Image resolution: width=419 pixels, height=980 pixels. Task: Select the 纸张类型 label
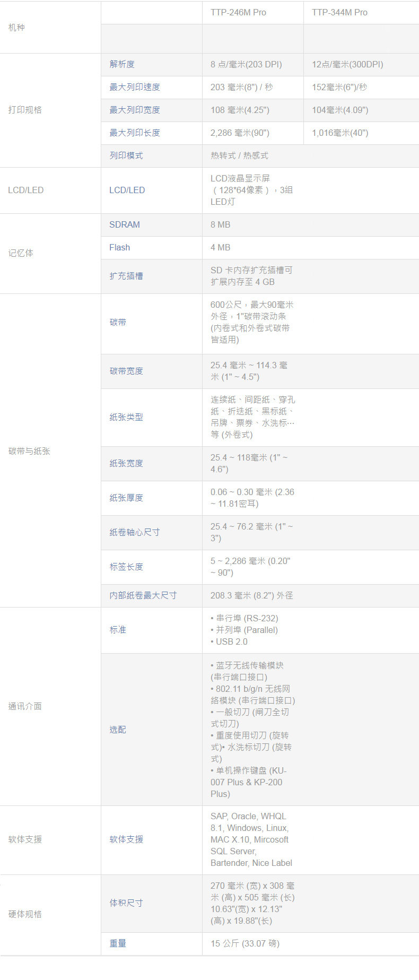(x=126, y=417)
